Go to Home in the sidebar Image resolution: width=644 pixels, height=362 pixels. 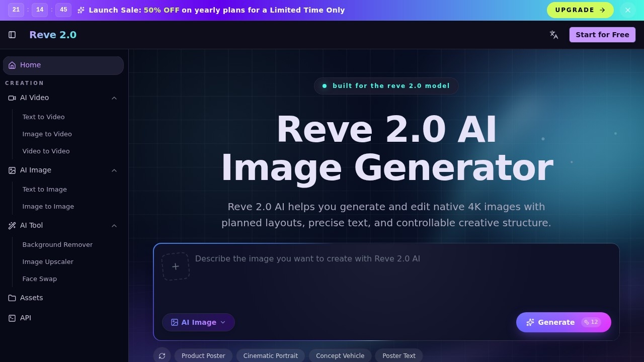click(x=63, y=65)
